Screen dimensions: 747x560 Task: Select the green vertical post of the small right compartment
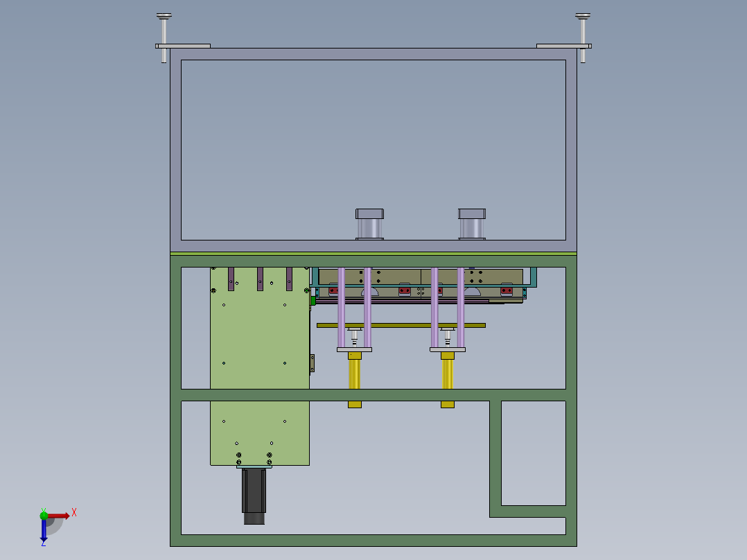point(495,459)
